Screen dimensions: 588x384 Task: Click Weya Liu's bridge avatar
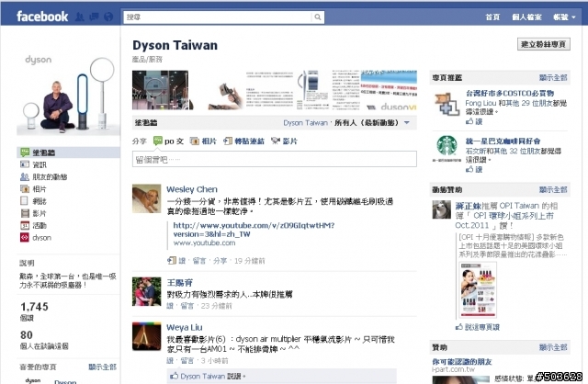[146, 336]
